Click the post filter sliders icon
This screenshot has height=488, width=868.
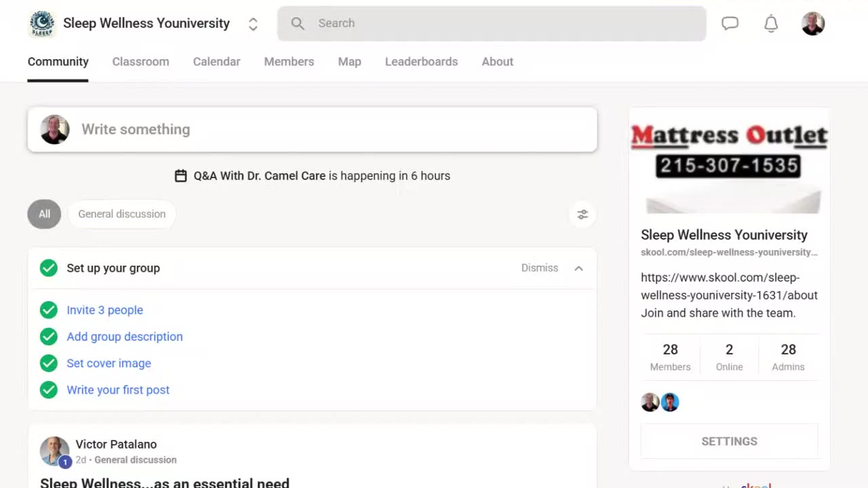point(583,214)
